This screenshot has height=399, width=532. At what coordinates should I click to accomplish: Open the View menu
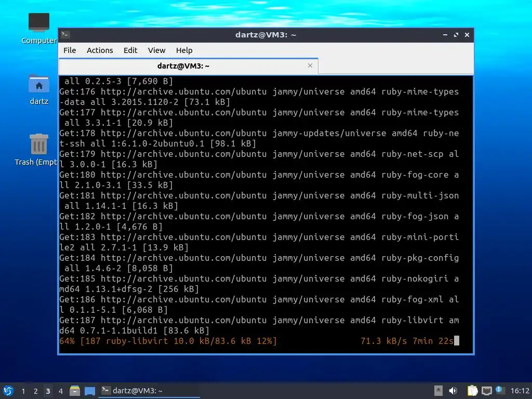click(156, 50)
